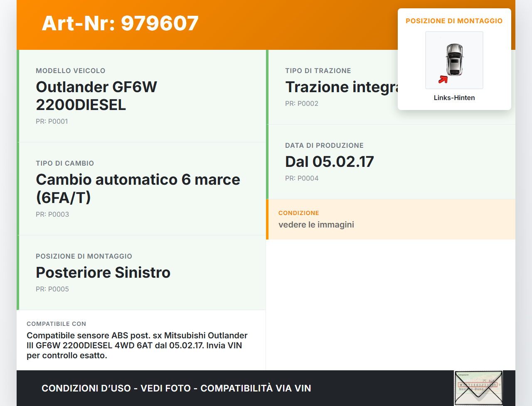The width and height of the screenshot is (532, 406).
Task: Collapse the COMPATIBILE CON description box
Action: click(x=141, y=340)
